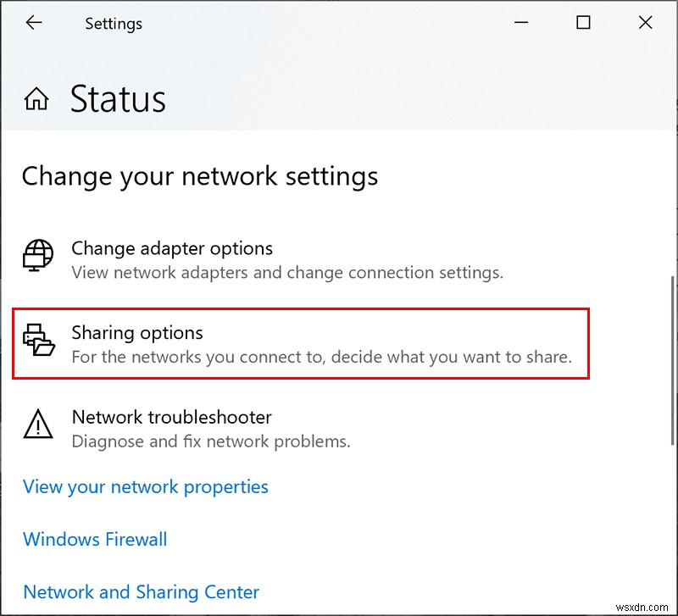
Task: Launch the Network troubleshooter
Action: (x=172, y=418)
